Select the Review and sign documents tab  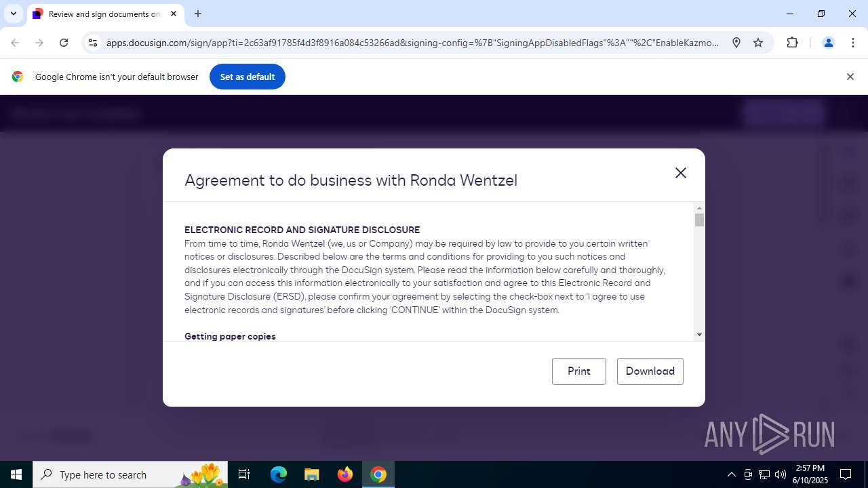pyautogui.click(x=105, y=14)
